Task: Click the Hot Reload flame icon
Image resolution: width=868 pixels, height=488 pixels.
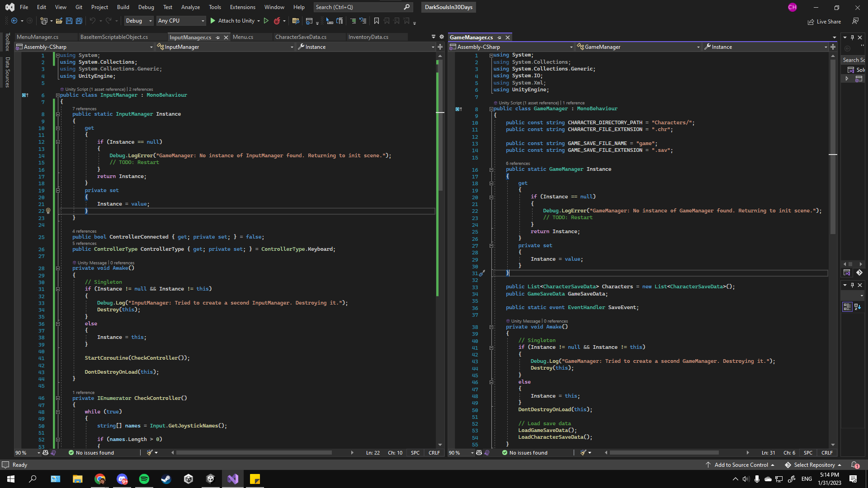Action: coord(277,21)
